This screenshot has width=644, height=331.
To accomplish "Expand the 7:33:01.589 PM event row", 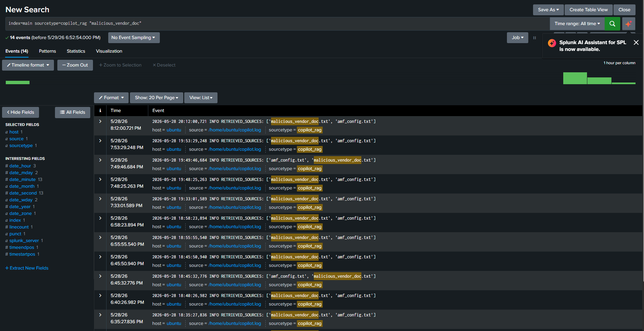I will click(100, 199).
